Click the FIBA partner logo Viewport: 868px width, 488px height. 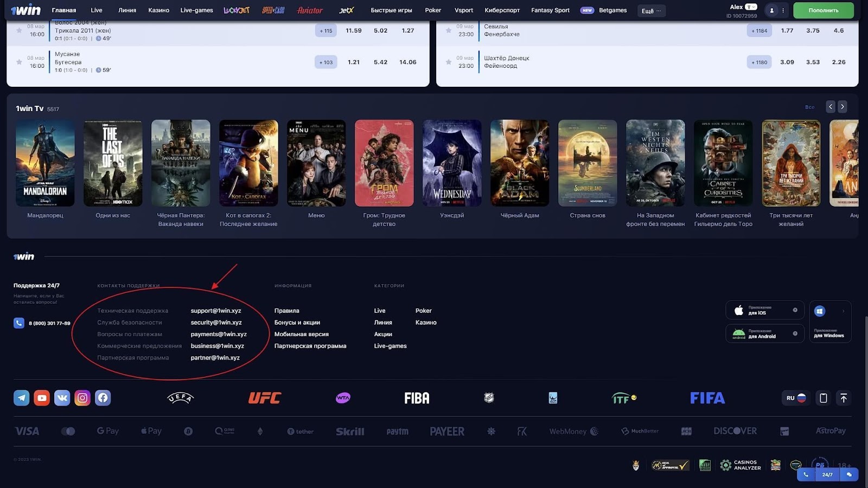417,398
